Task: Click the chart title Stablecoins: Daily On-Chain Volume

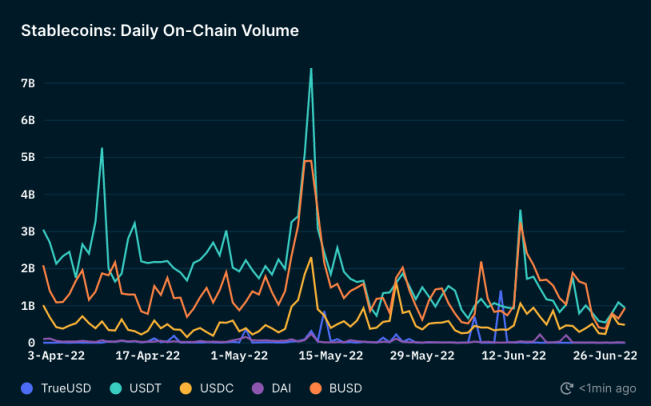Action: point(160,31)
